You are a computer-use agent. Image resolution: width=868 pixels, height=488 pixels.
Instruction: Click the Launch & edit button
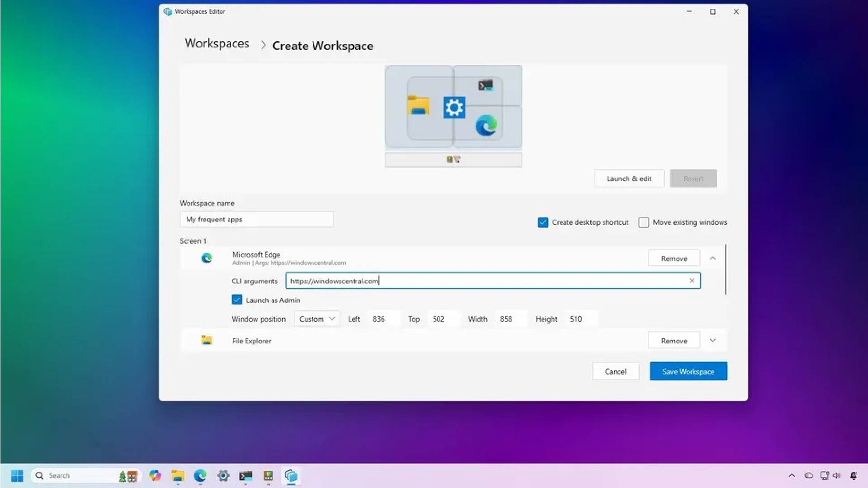[x=628, y=178]
